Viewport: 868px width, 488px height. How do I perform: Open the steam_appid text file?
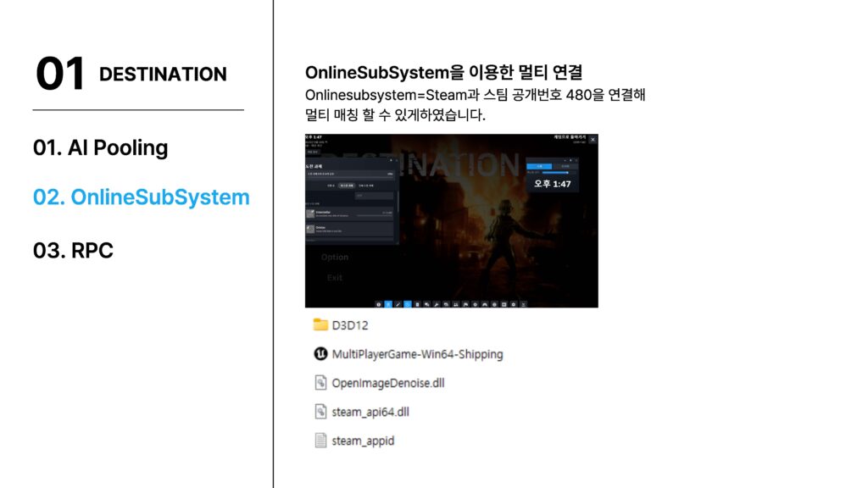pos(362,441)
